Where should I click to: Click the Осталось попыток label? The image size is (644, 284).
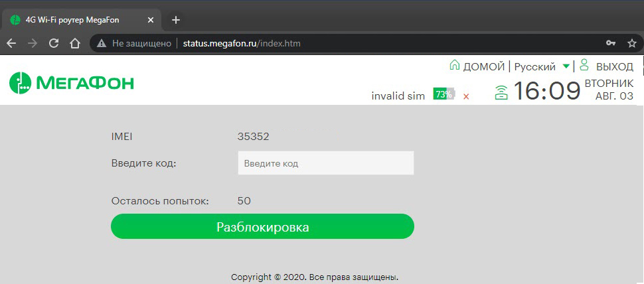pos(160,201)
